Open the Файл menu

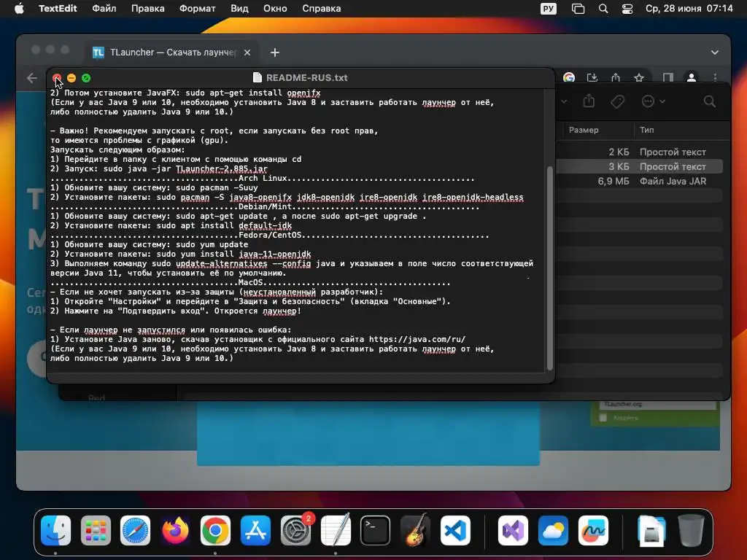pyautogui.click(x=104, y=9)
